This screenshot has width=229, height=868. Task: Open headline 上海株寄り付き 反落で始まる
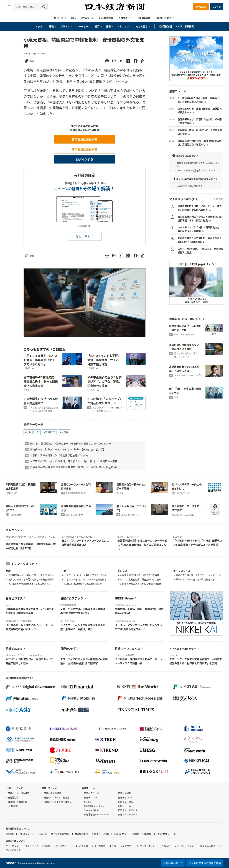pos(200,111)
